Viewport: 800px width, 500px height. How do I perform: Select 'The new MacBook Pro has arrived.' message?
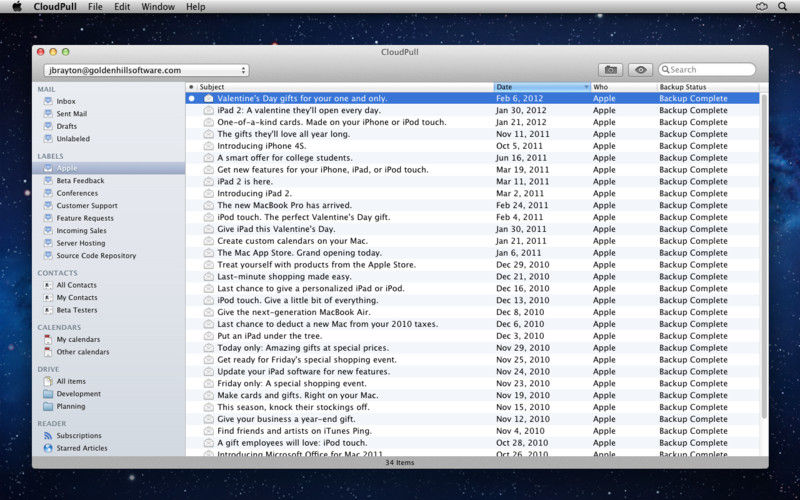tap(472, 205)
